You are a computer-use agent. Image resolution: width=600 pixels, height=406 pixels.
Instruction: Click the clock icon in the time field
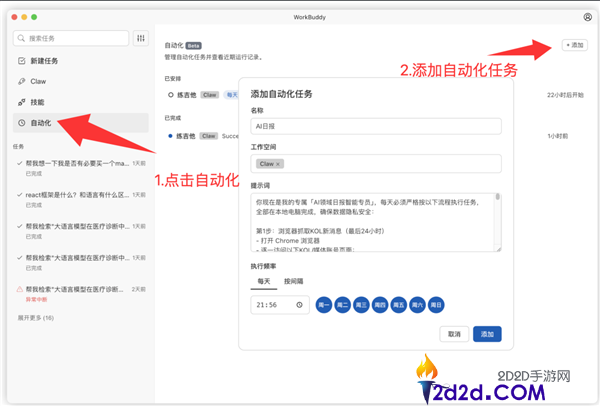[300, 305]
